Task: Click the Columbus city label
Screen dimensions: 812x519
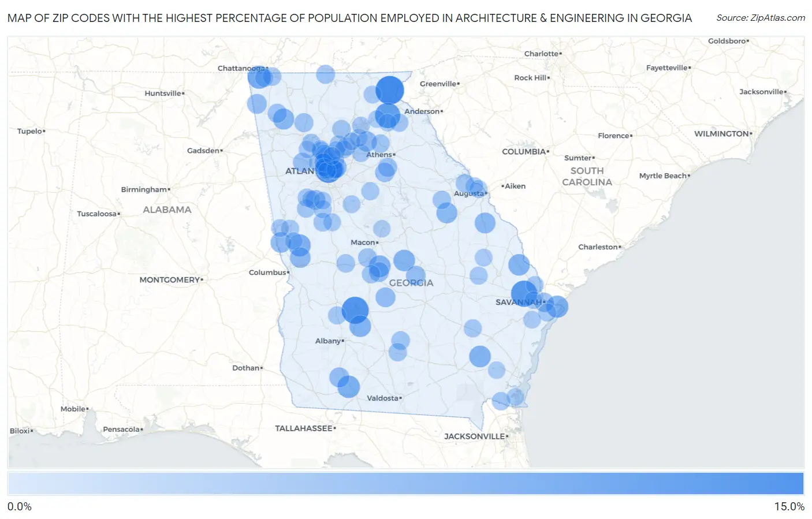Action: (x=268, y=272)
